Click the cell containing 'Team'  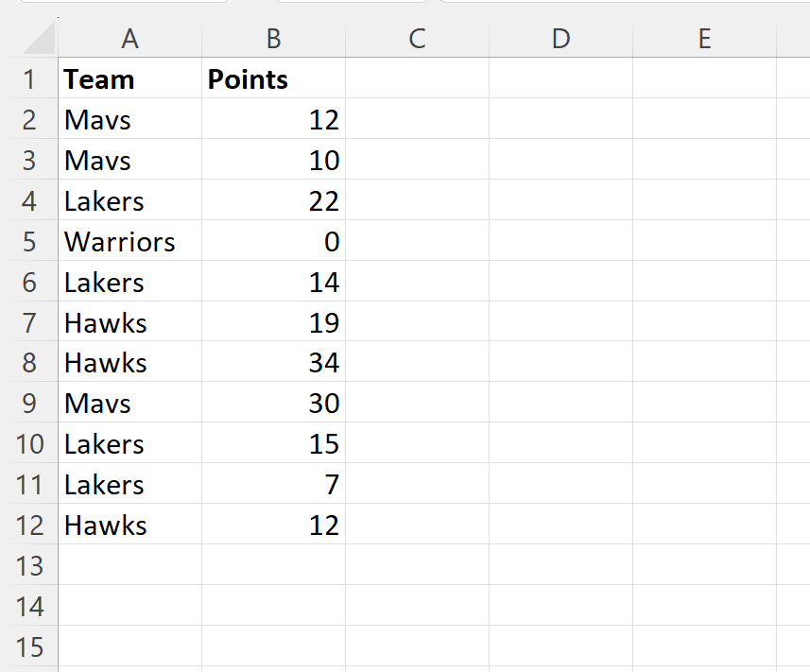(129, 79)
